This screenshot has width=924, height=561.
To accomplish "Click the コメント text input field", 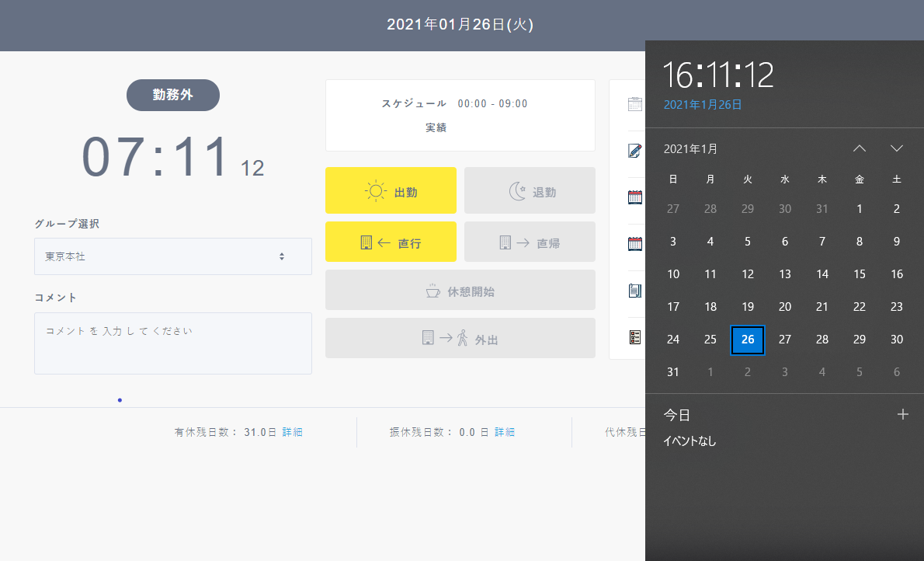I will (172, 343).
